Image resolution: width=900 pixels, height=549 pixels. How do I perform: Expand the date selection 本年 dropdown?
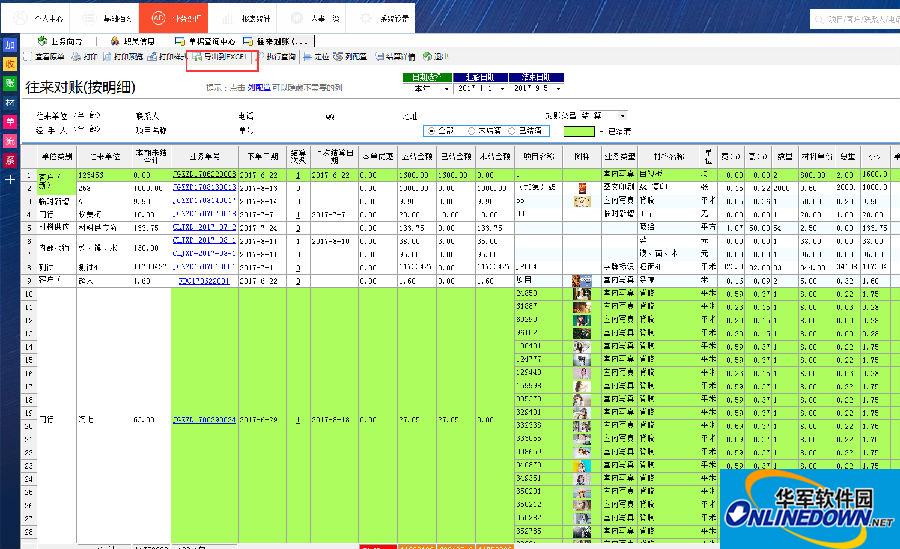[x=446, y=89]
